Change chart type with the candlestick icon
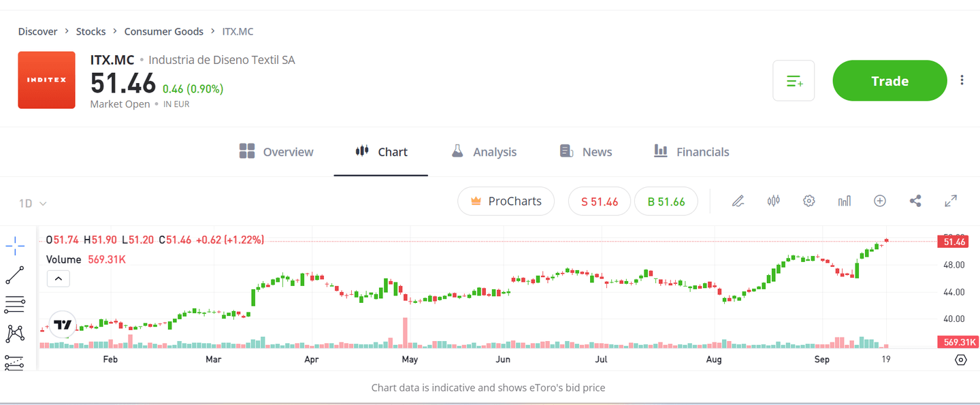The image size is (980, 405). pyautogui.click(x=773, y=201)
